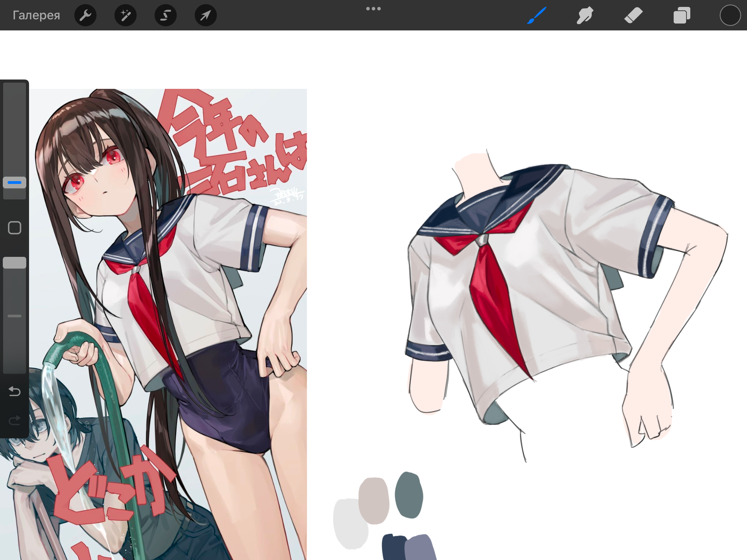Select the Eraser tool
747x560 pixels.
pos(633,15)
